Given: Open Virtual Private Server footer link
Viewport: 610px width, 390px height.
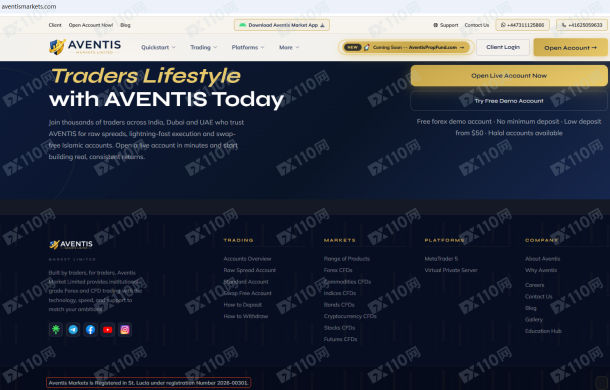Looking at the screenshot, I should [x=451, y=270].
